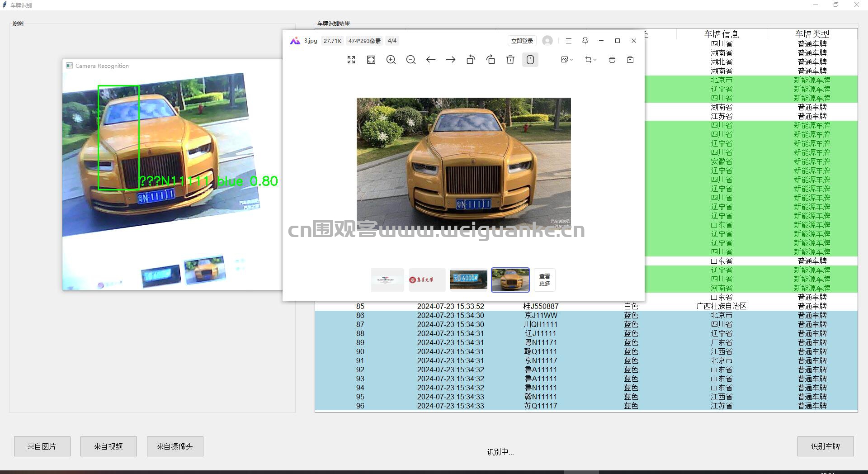Go to previous image with left arrow
The width and height of the screenshot is (868, 474).
tap(431, 60)
